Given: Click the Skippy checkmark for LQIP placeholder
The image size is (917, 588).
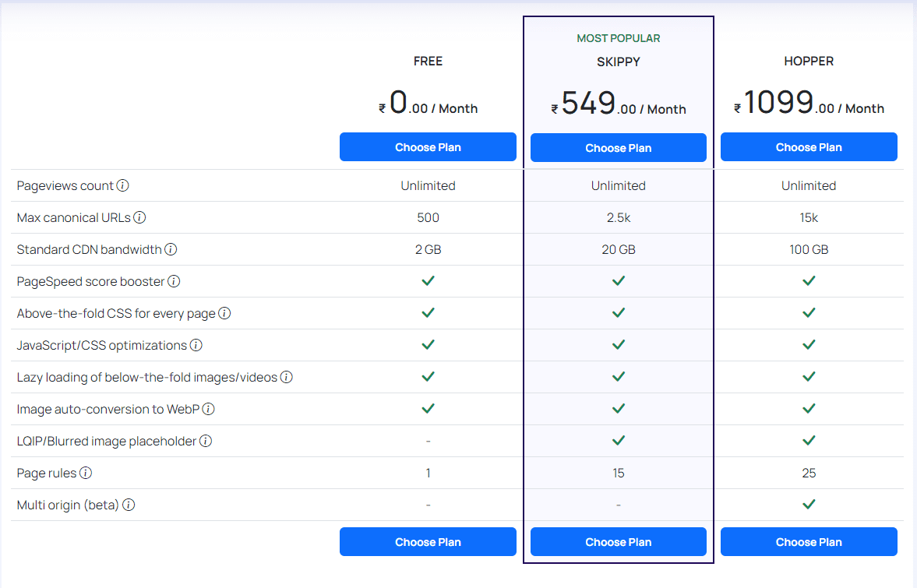Looking at the screenshot, I should 618,441.
